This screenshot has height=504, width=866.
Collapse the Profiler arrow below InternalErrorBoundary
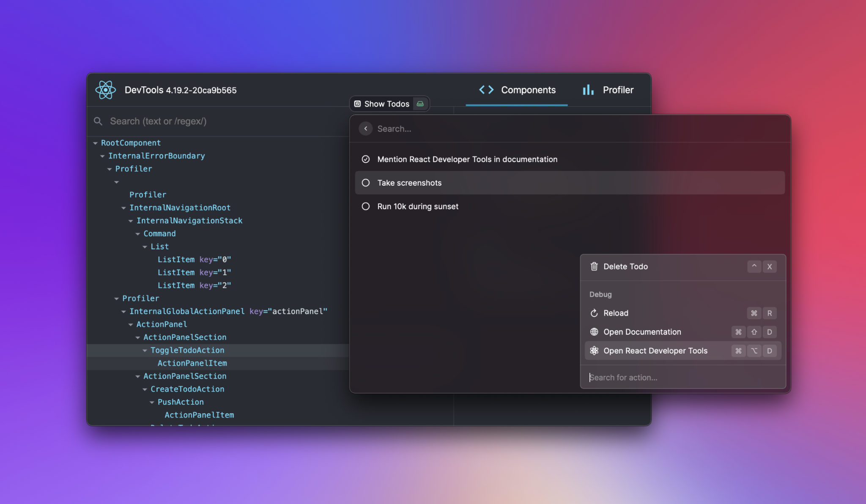click(x=110, y=169)
